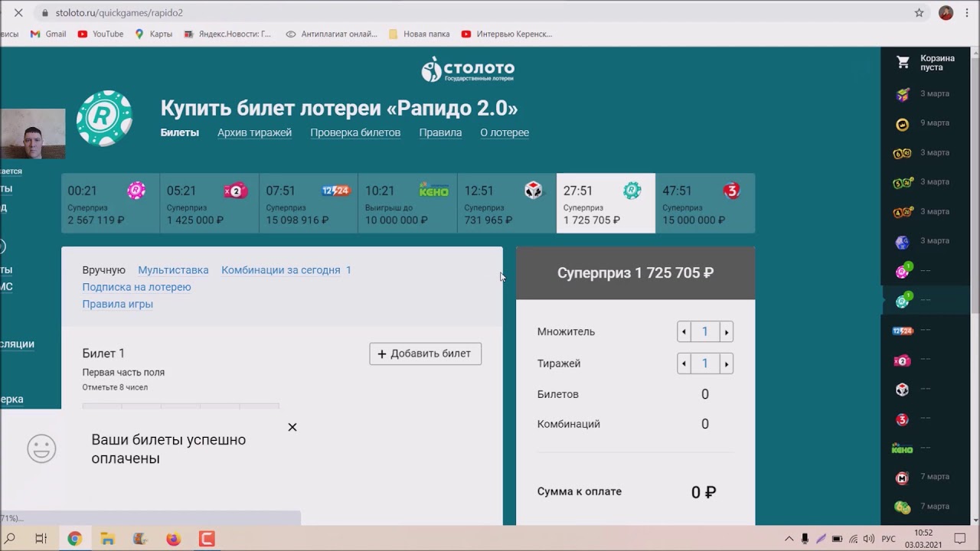Viewport: 980px width, 551px height.
Task: Bookmark this page with the star icon
Action: pos(919,13)
